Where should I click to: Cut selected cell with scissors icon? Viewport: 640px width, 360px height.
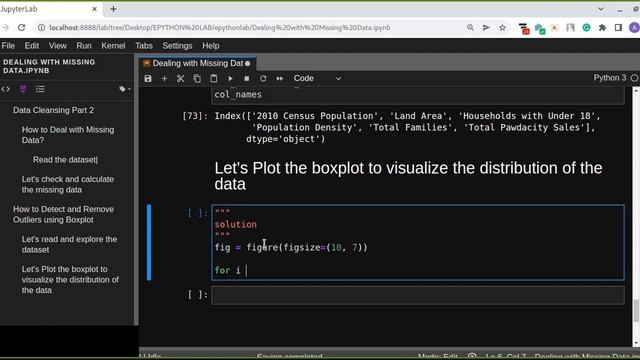[180, 78]
